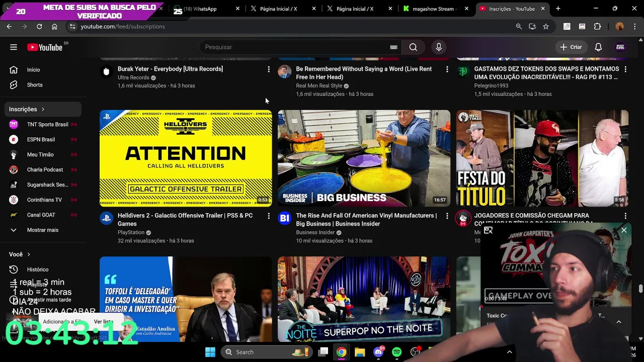This screenshot has height=362, width=644.
Task: Open the Chrome home page button
Action: point(54,27)
